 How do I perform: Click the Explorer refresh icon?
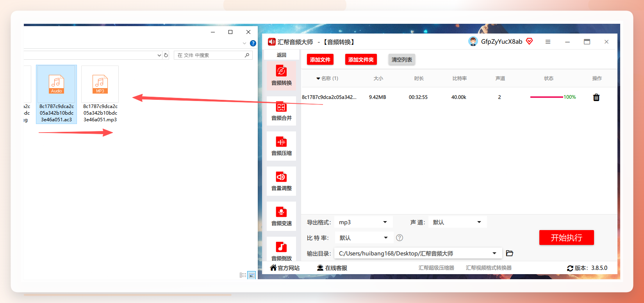[166, 55]
